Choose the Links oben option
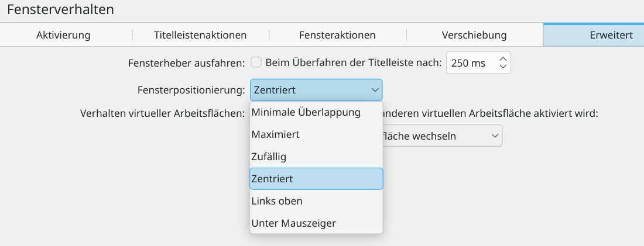The width and height of the screenshot is (644, 246). (277, 201)
